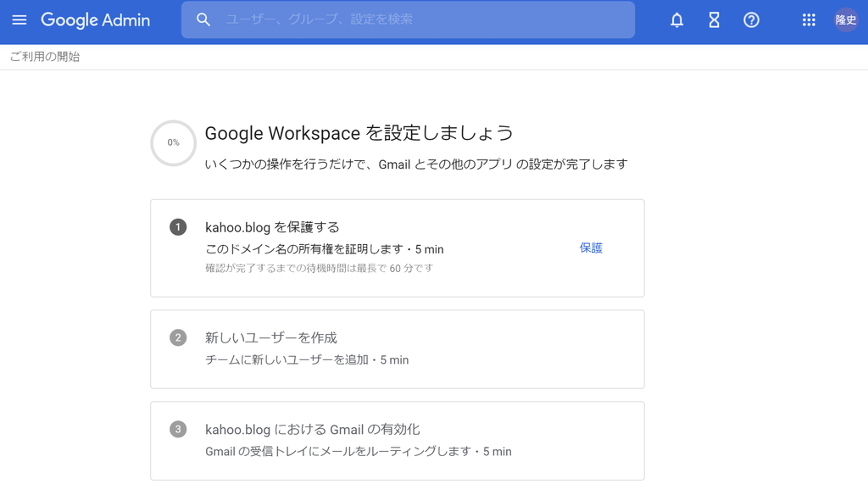Click the step 3 number badge

[178, 429]
